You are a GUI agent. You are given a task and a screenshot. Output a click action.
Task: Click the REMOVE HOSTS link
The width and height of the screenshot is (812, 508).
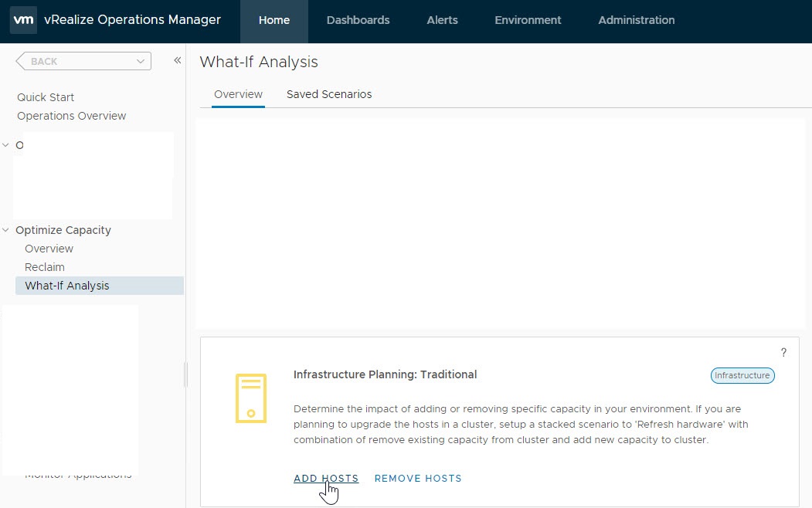(418, 479)
